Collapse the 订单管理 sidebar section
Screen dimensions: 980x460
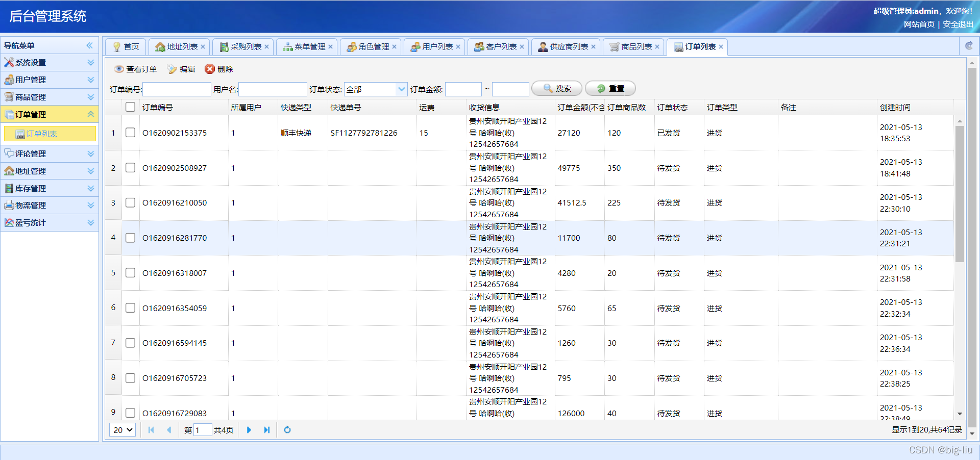pyautogui.click(x=91, y=114)
